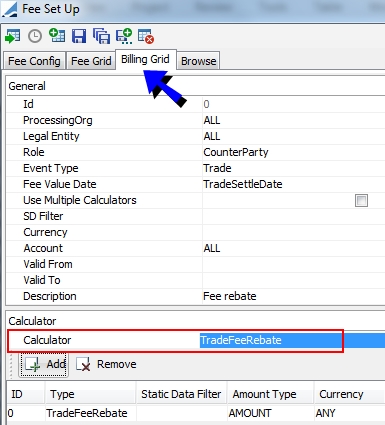Screen dimensions: 385x425
Task: Open the Fee Grid tab
Action: tap(91, 61)
